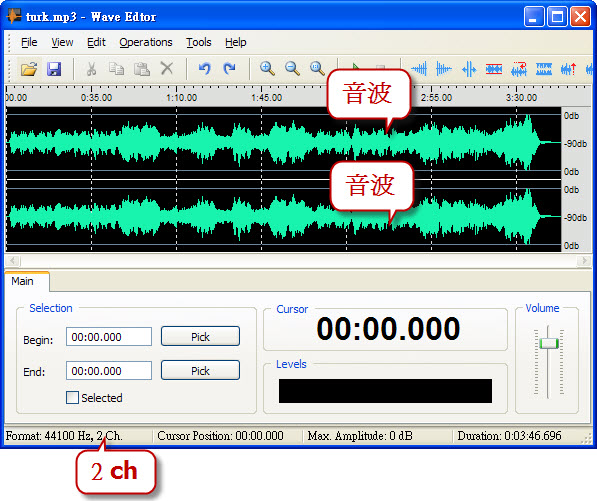Click inside the lower channel waveform
The image size is (597, 501).
pos(283,216)
